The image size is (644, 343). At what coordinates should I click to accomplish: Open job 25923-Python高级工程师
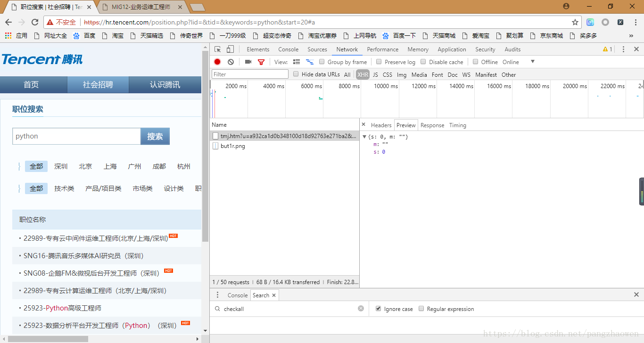(x=62, y=308)
